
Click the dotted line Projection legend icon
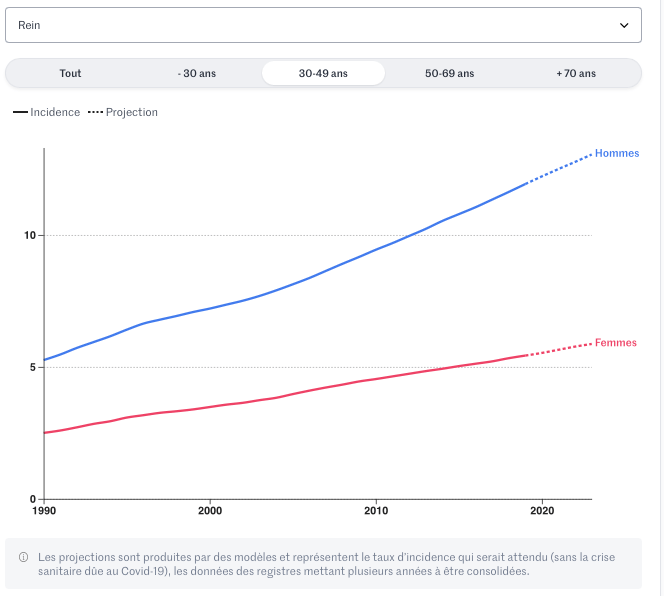click(96, 113)
